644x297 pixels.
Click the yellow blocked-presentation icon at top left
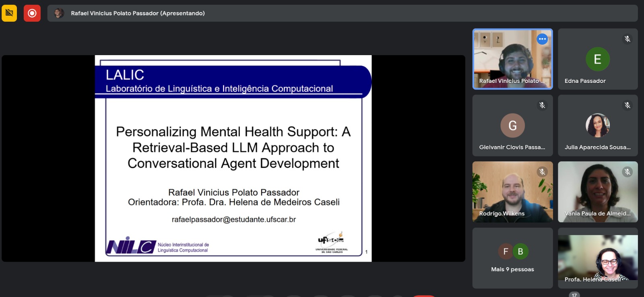(x=9, y=13)
